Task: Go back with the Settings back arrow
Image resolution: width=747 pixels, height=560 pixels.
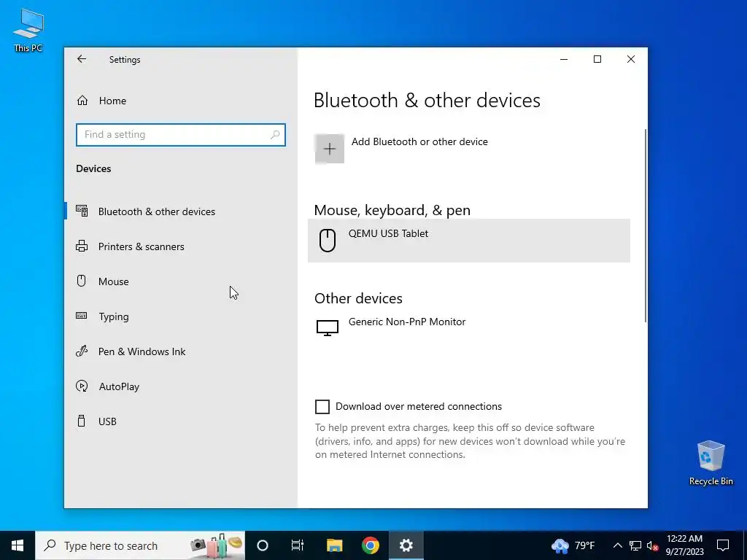Action: pos(82,59)
